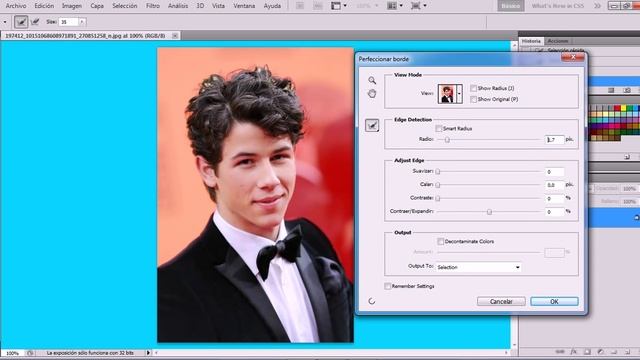
Task: Click the create new swatch icon
Action: [627, 157]
